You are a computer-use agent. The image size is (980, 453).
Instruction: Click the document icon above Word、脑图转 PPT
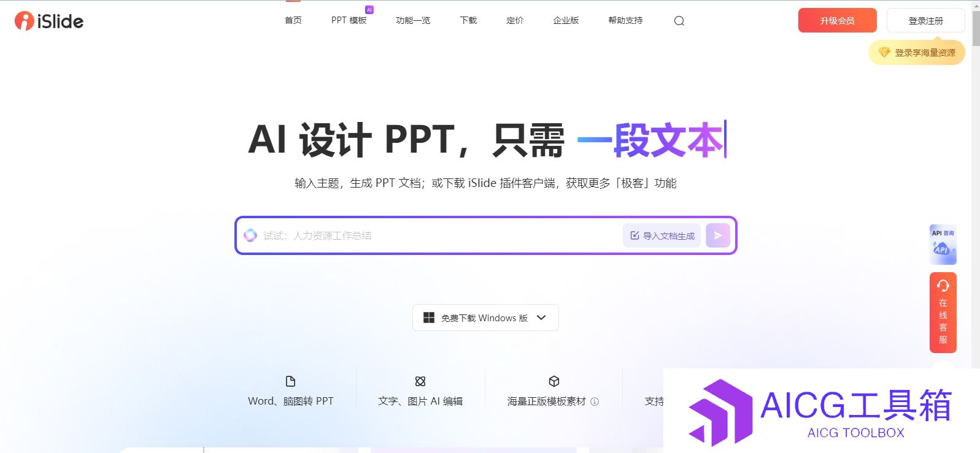[291, 381]
